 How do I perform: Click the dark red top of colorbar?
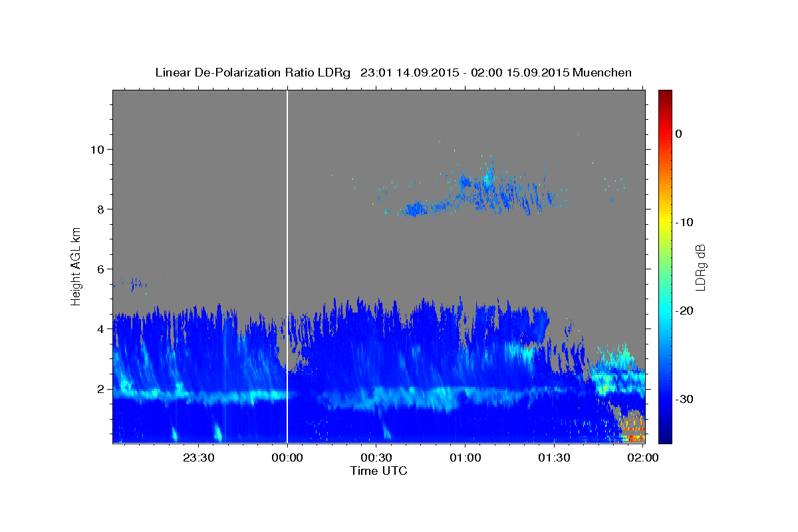point(665,96)
